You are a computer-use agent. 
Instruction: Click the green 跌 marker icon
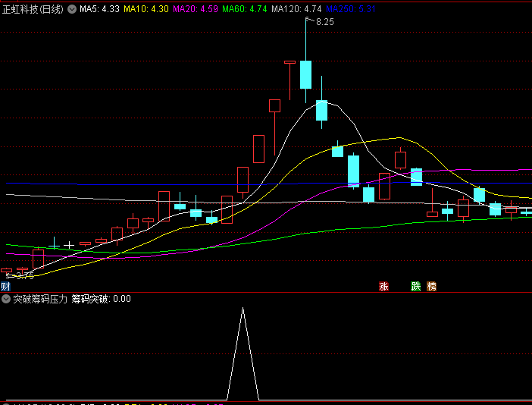click(415, 286)
